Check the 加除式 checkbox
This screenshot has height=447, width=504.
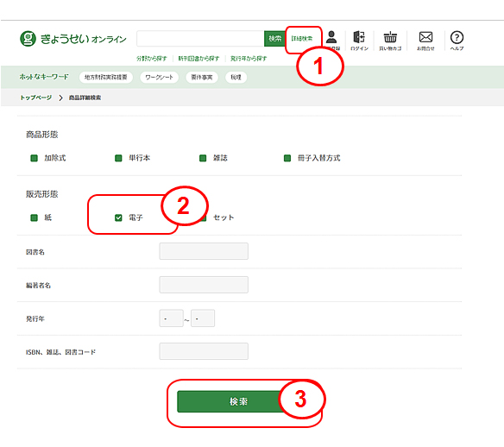click(x=34, y=158)
